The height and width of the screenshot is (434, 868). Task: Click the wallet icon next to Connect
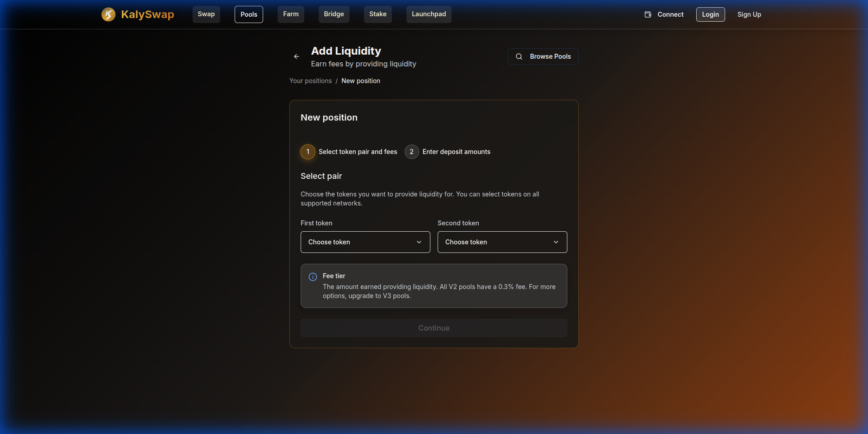(647, 14)
